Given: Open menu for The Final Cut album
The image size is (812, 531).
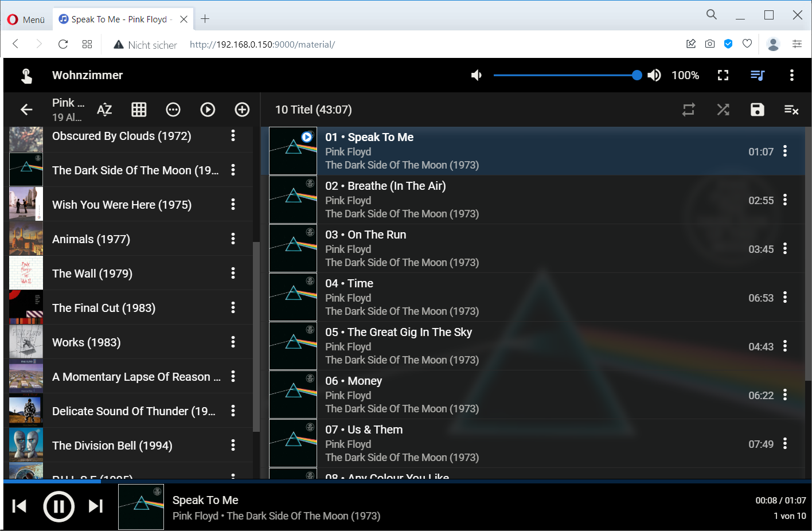Looking at the screenshot, I should coord(233,307).
